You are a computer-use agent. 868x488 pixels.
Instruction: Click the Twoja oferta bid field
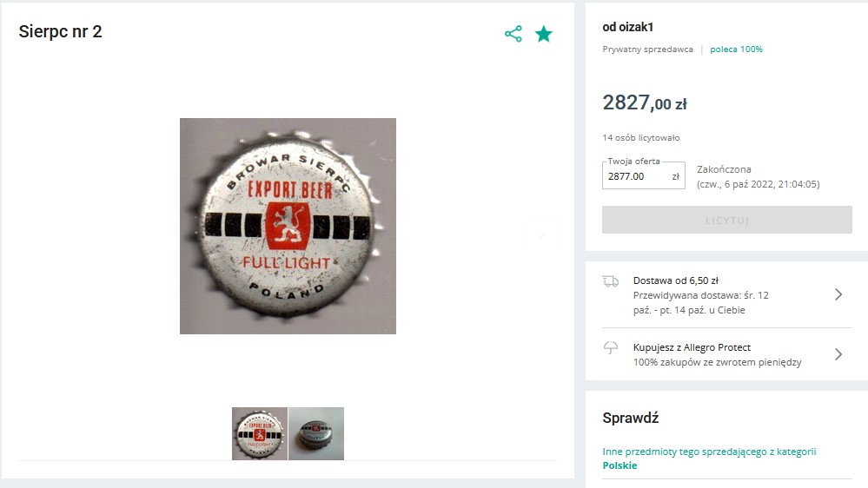pos(644,176)
